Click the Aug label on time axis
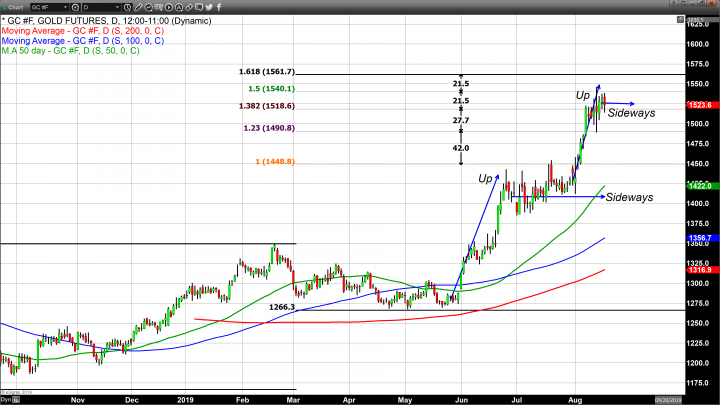Image resolution: width=720 pixels, height=405 pixels. [x=575, y=400]
